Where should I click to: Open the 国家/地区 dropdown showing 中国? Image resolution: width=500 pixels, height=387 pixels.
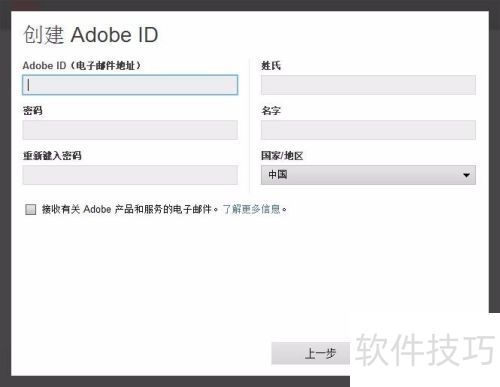click(368, 175)
